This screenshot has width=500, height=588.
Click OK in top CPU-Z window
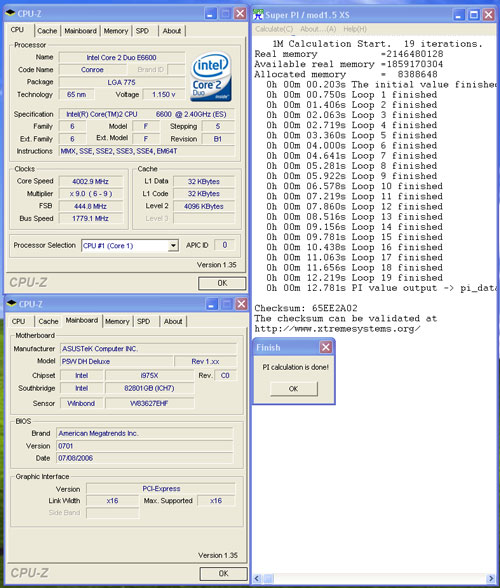tap(222, 283)
